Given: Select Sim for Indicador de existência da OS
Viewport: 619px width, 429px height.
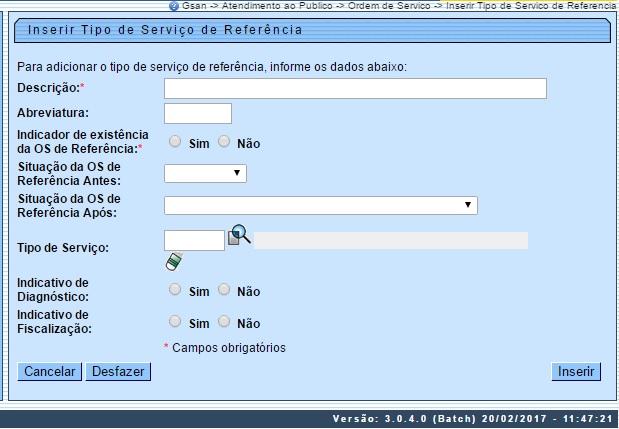Looking at the screenshot, I should click(175, 141).
